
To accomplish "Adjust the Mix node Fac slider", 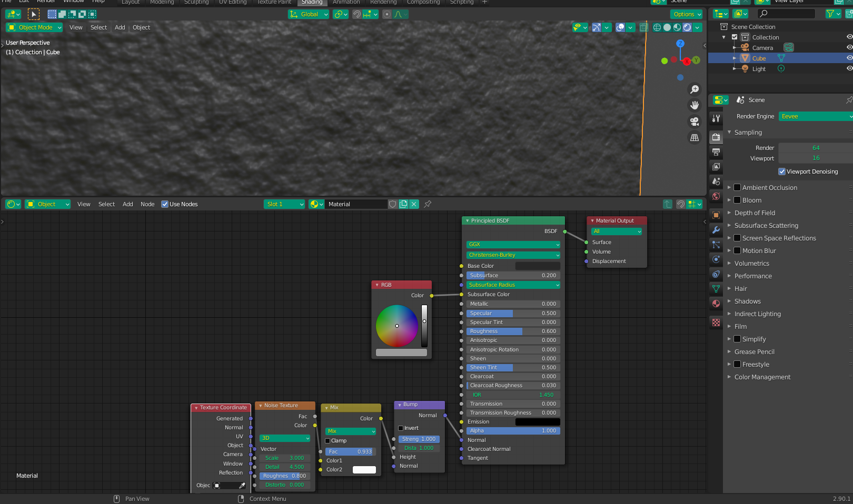I will [350, 452].
